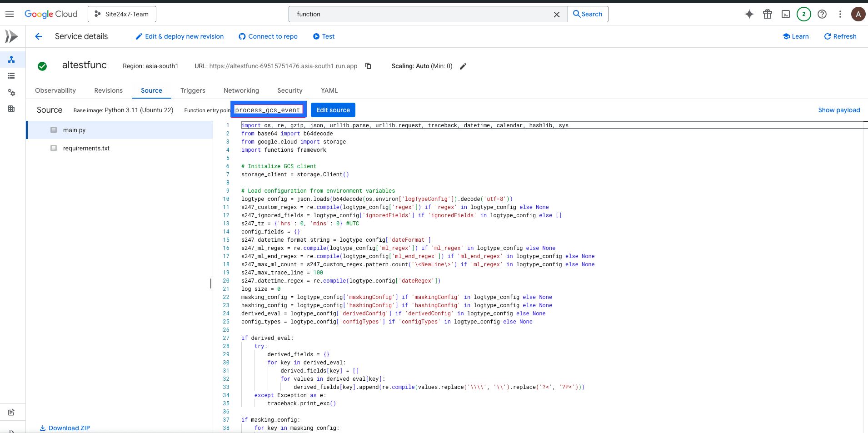Copy the service URL to clipboard
Viewport: 868px width, 433px height.
(x=368, y=66)
